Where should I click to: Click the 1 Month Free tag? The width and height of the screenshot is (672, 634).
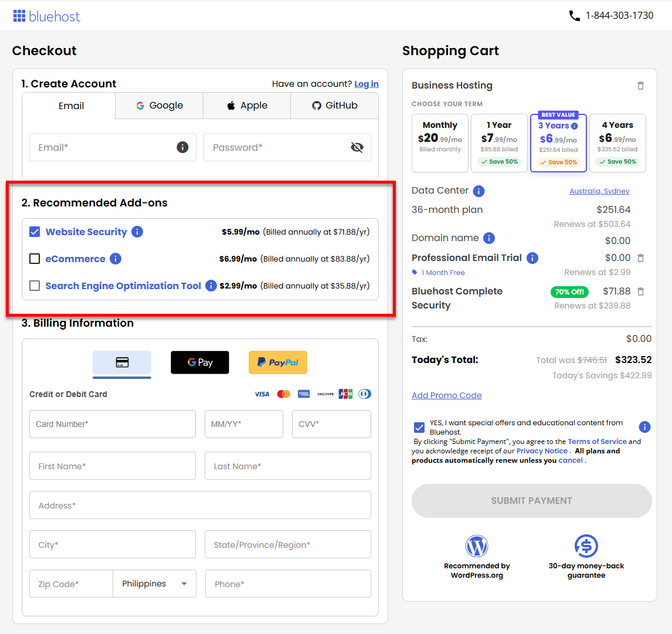[x=439, y=273]
